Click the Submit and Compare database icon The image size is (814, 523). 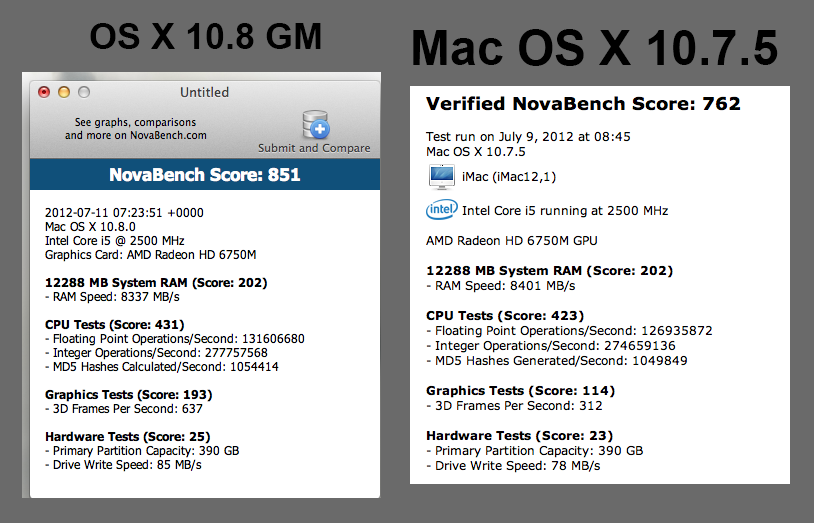click(x=316, y=125)
